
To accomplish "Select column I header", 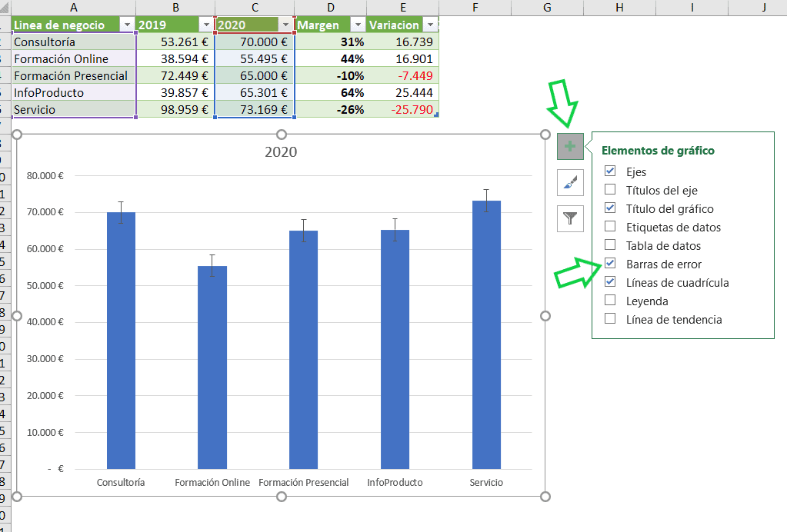I will [692, 8].
